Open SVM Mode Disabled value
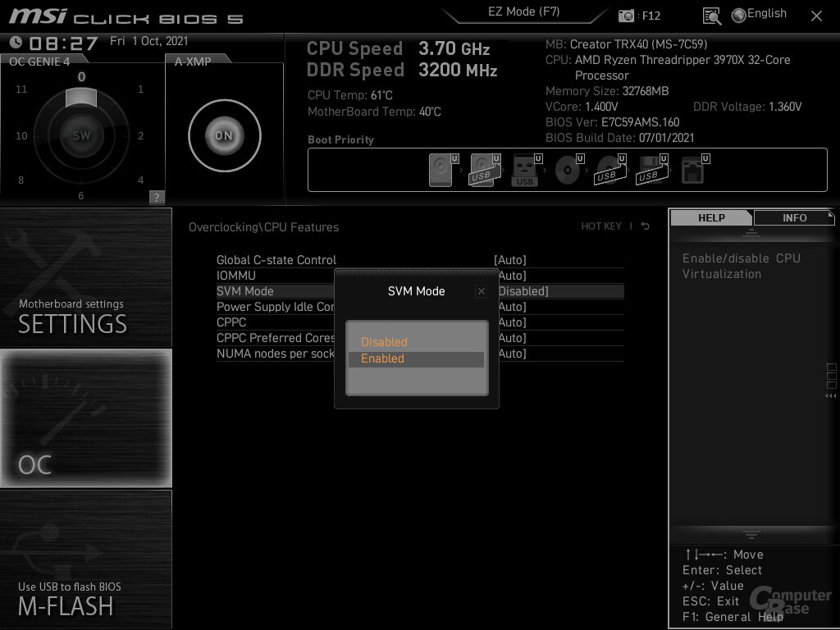Image resolution: width=840 pixels, height=630 pixels. click(523, 291)
